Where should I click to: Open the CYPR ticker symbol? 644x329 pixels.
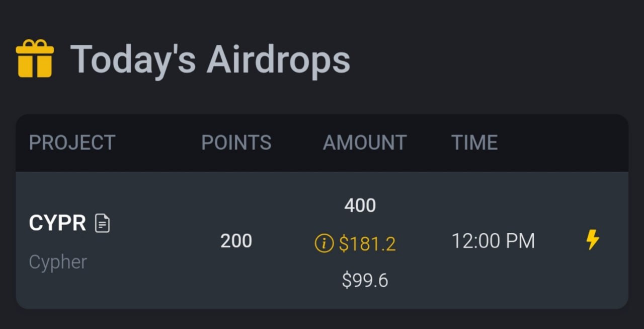pos(57,223)
